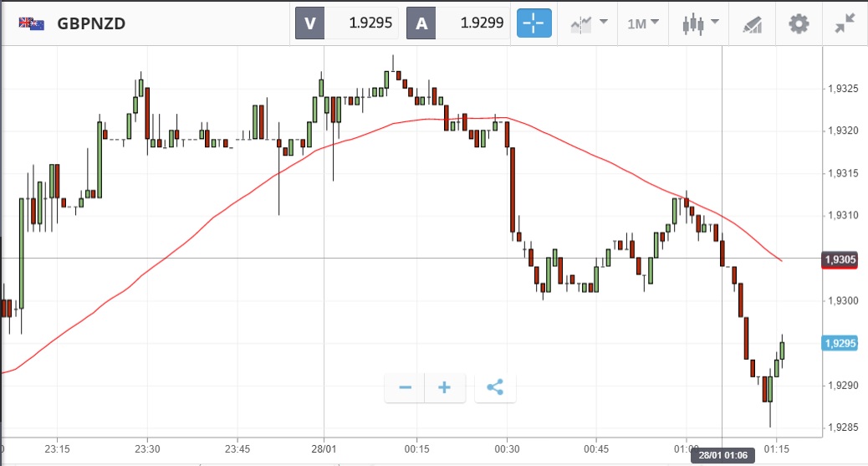Expand the 1M timeframe dropdown
The image size is (868, 466).
pos(643,23)
